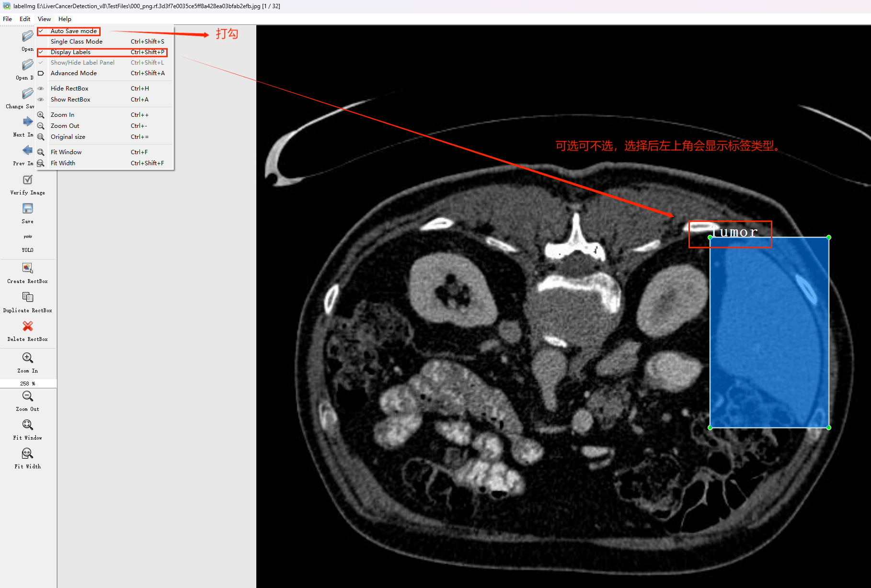The image size is (871, 588).
Task: Delete the selected box with red X
Action: [28, 327]
